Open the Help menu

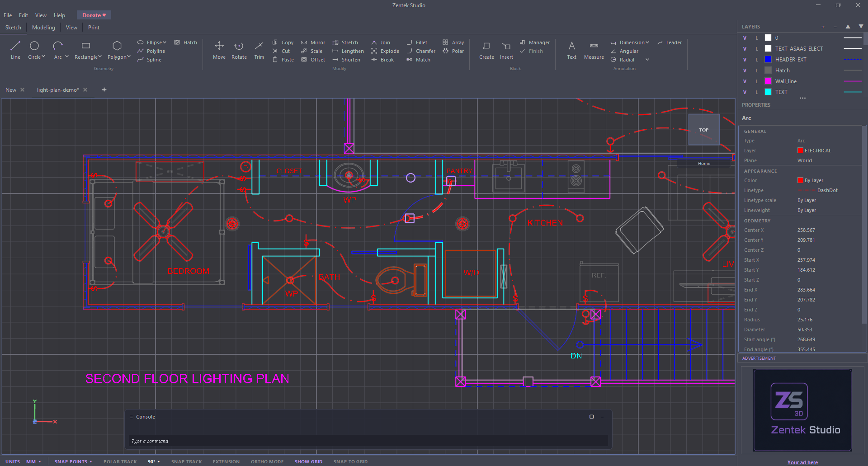[59, 15]
